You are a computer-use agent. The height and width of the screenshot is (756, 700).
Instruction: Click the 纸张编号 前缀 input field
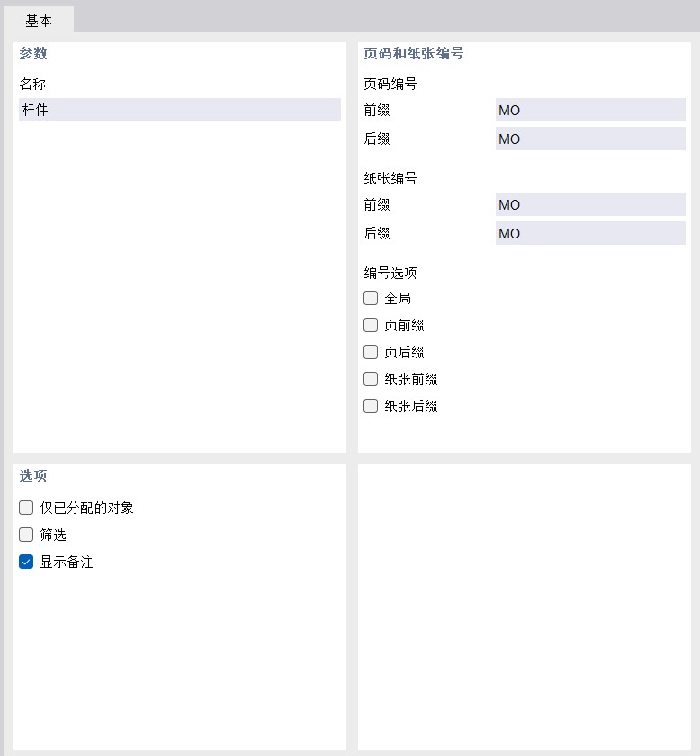coord(589,204)
